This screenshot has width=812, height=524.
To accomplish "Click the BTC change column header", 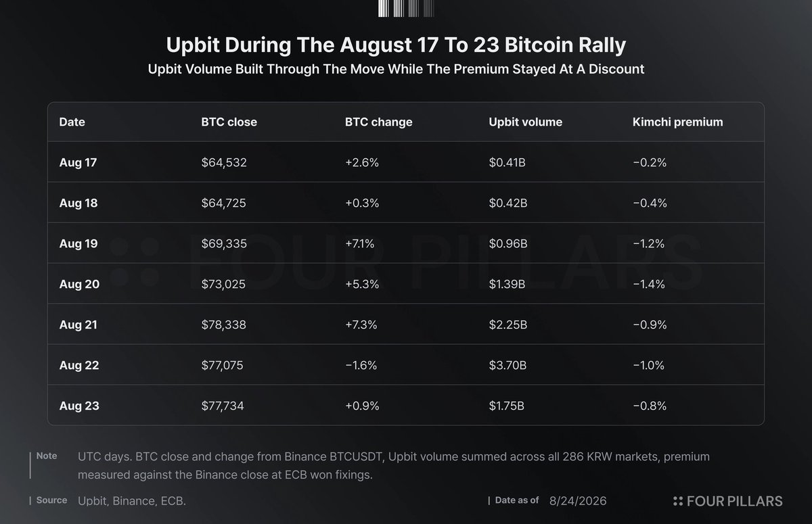I will tap(378, 122).
